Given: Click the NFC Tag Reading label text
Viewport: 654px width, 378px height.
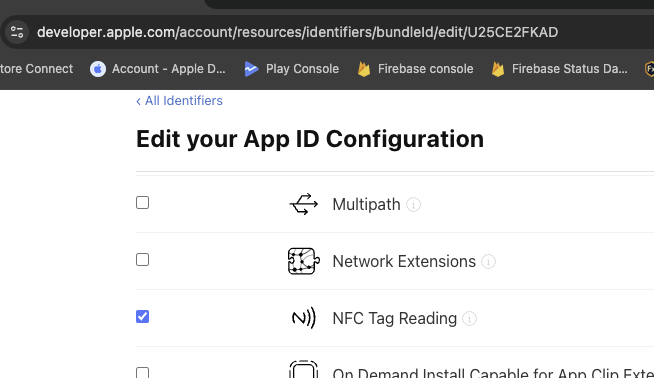Looking at the screenshot, I should pos(395,319).
